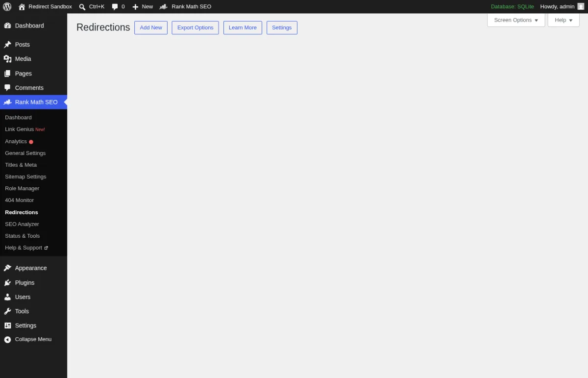Click the Export Options button
The width and height of the screenshot is (588, 378).
coord(195,27)
